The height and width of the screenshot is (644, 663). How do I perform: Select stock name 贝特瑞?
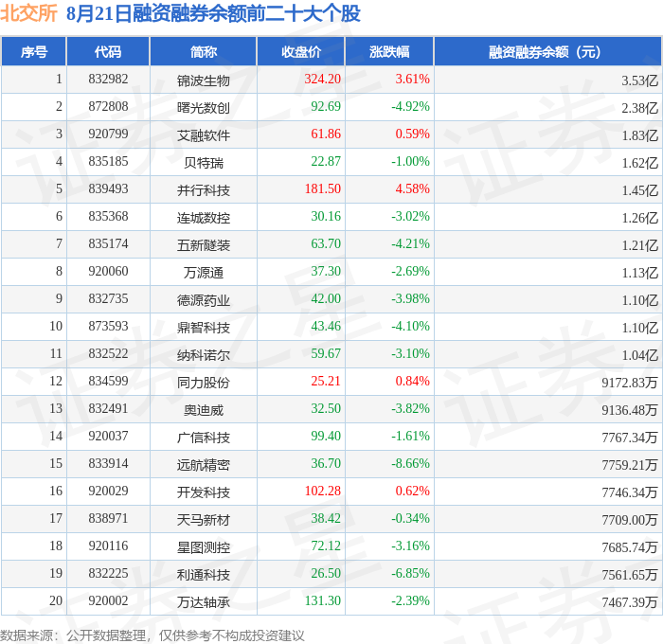tap(204, 163)
